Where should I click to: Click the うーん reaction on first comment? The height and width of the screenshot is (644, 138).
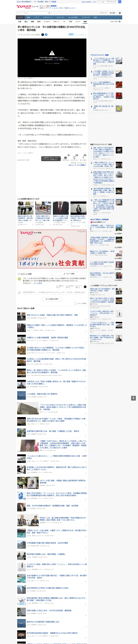pos(79,287)
